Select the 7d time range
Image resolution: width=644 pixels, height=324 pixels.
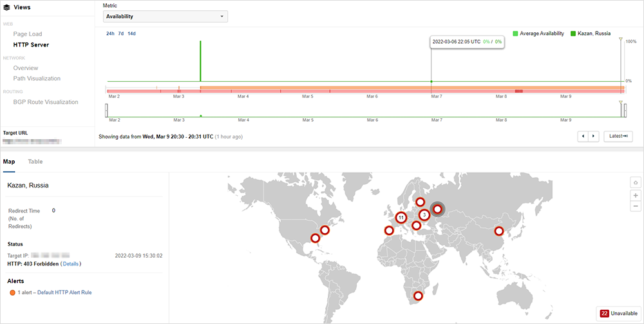point(121,33)
